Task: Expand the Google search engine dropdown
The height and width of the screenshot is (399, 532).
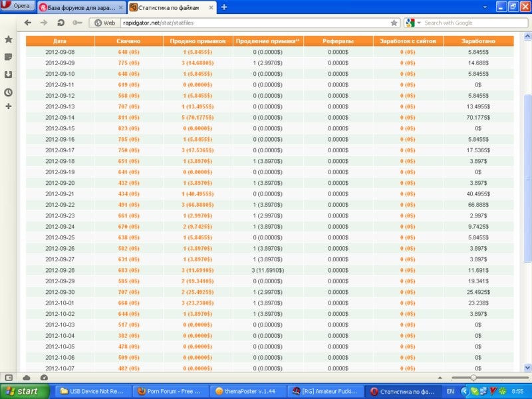Action: pyautogui.click(x=414, y=23)
